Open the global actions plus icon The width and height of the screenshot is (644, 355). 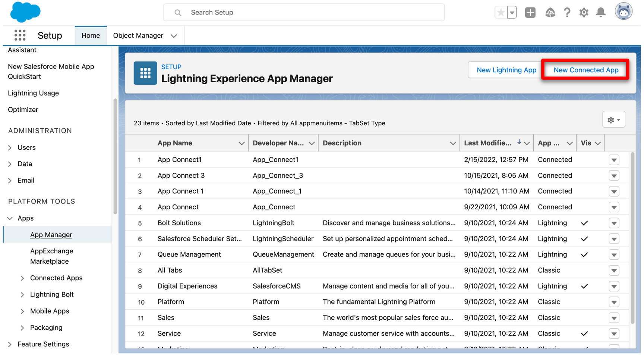click(x=530, y=12)
